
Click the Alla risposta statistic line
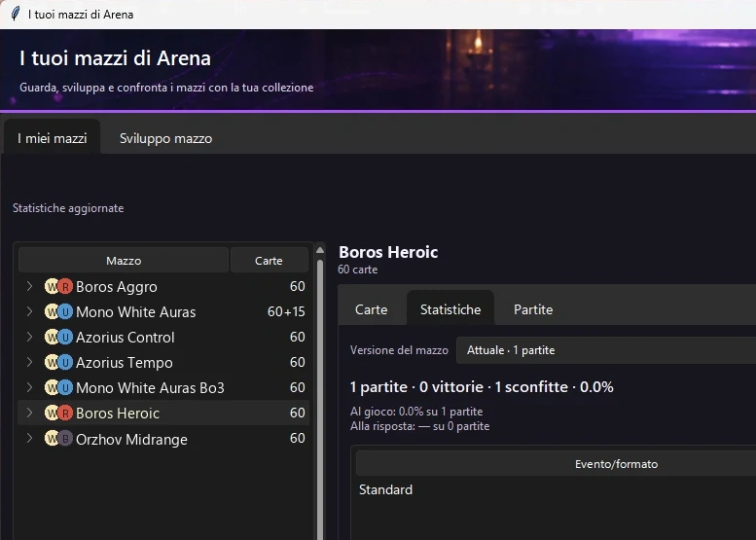(419, 426)
